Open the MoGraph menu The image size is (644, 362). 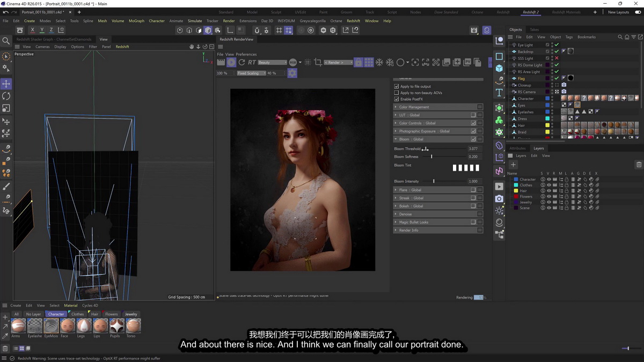pos(136,21)
